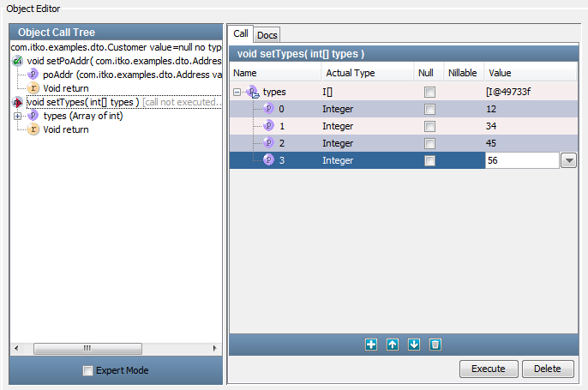Image resolution: width=588 pixels, height=390 pixels.
Task: Click the red not-executed icon beside setTypes
Action: pos(17,102)
